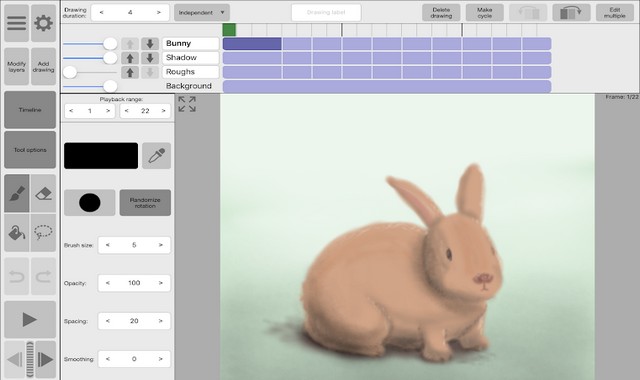
Task: Decrease opacity value
Action: point(107,283)
